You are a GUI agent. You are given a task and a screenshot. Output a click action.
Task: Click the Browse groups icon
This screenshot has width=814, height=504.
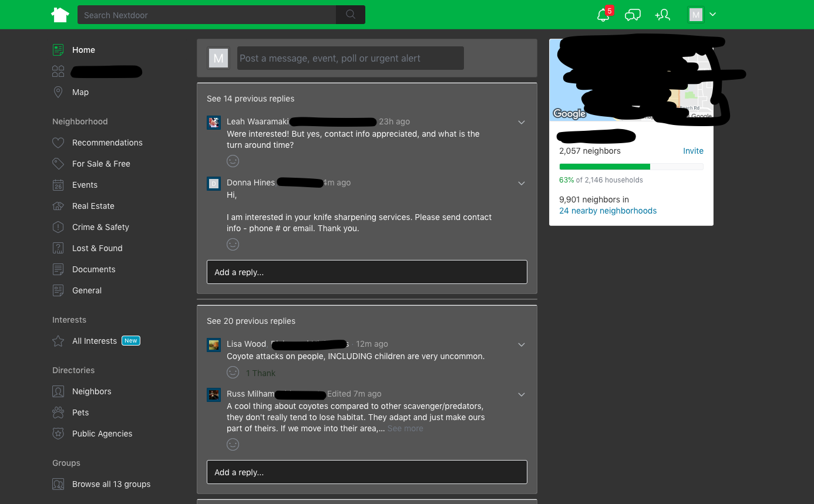click(58, 484)
